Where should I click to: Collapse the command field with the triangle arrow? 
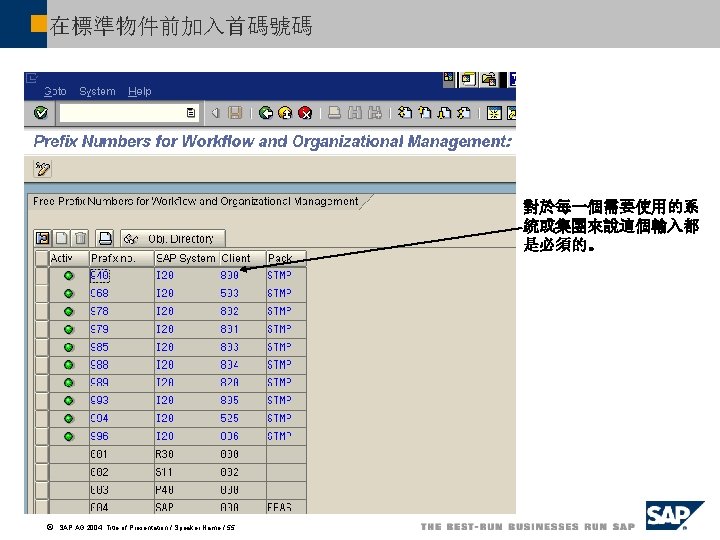215,112
